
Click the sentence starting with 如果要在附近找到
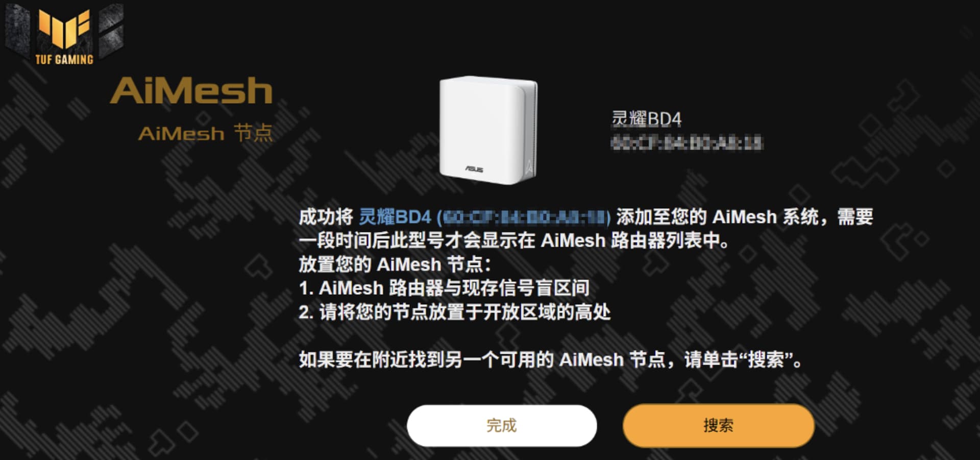[x=550, y=360]
